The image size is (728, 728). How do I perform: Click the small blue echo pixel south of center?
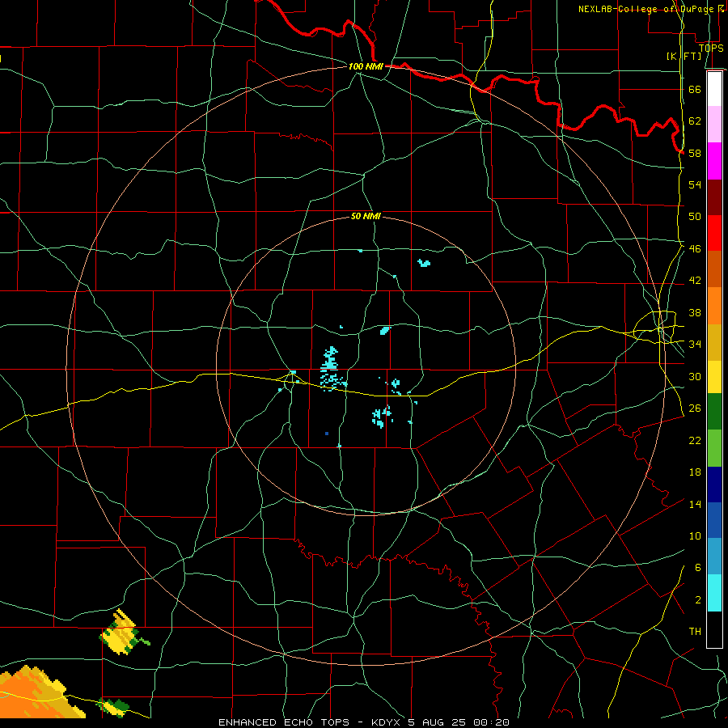[x=327, y=434]
